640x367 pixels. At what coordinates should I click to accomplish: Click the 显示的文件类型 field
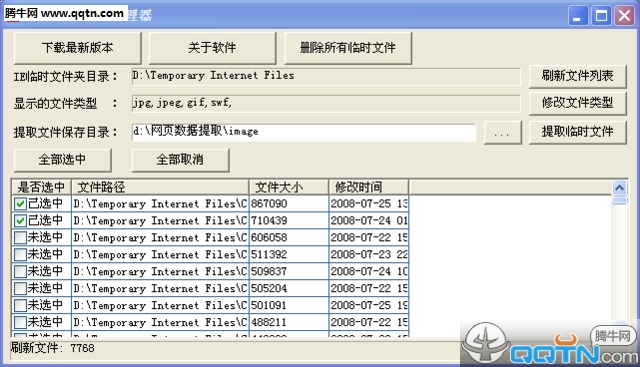(x=326, y=103)
